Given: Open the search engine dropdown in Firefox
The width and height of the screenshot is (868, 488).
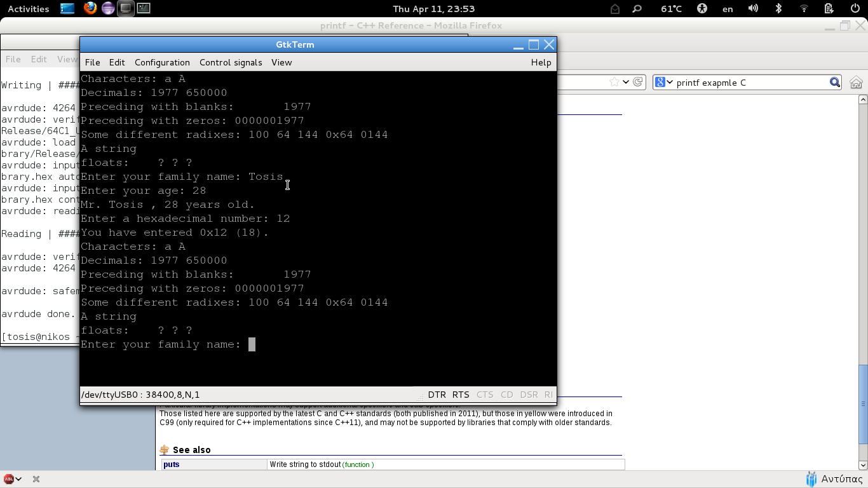Looking at the screenshot, I should [x=667, y=82].
